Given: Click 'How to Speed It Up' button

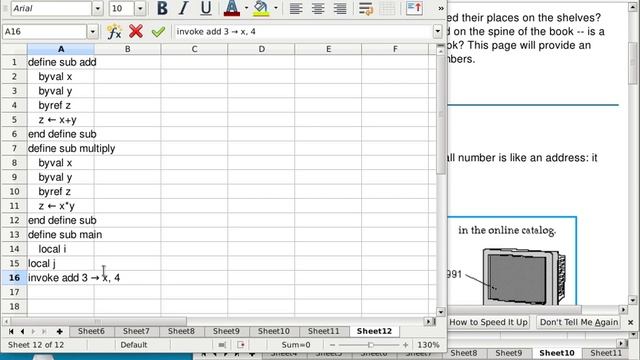Looking at the screenshot, I should [488, 322].
